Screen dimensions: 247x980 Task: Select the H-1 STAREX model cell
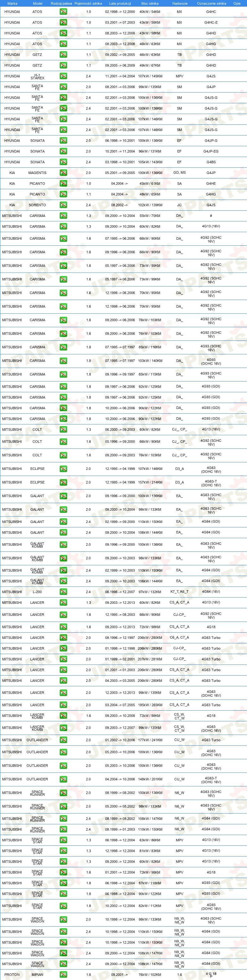click(x=37, y=76)
